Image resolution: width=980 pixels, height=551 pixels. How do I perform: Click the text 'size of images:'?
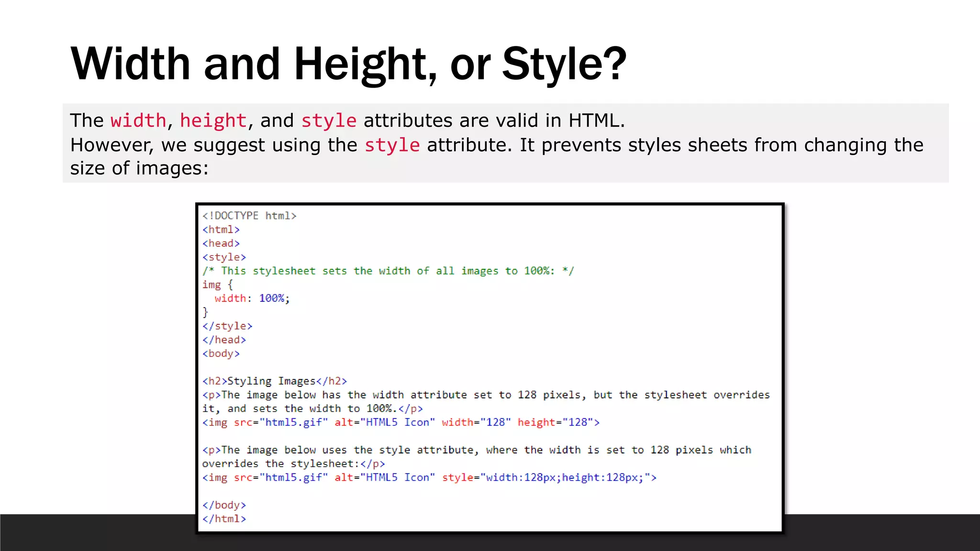tap(139, 168)
